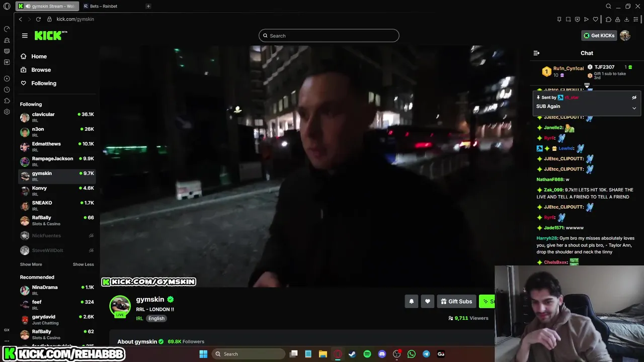This screenshot has height=362, width=644.
Task: Open clavicular channel in Following list
Action: 57,117
